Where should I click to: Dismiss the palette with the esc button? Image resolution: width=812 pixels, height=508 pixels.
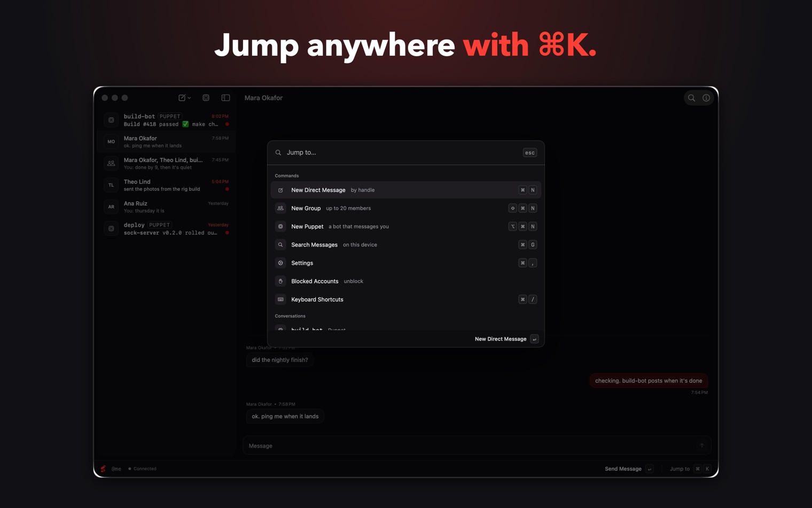pos(529,152)
